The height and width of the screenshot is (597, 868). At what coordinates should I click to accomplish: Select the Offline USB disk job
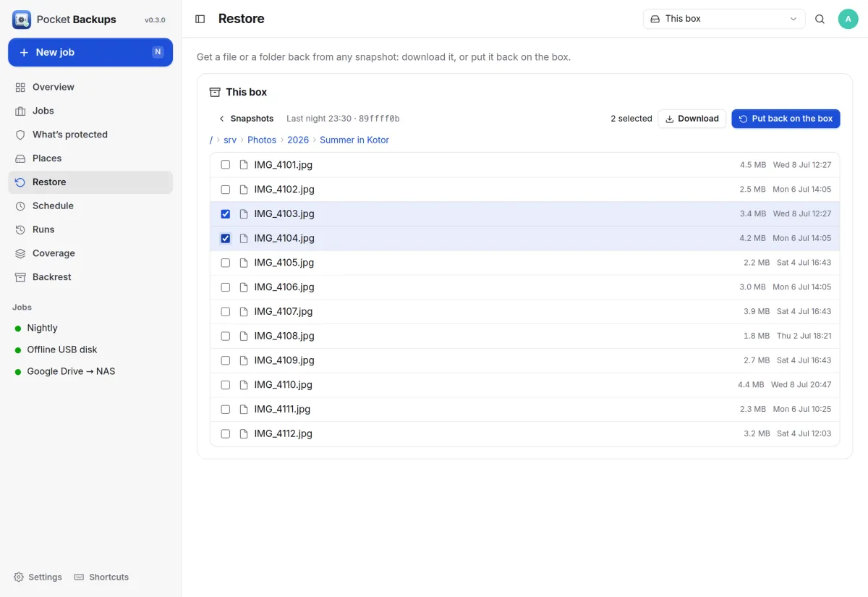coord(62,350)
